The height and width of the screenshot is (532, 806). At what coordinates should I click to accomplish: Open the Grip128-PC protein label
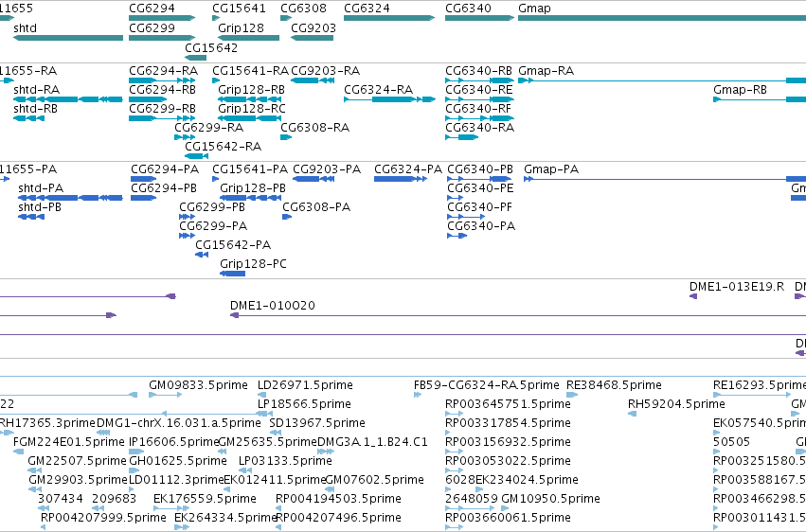tap(254, 263)
